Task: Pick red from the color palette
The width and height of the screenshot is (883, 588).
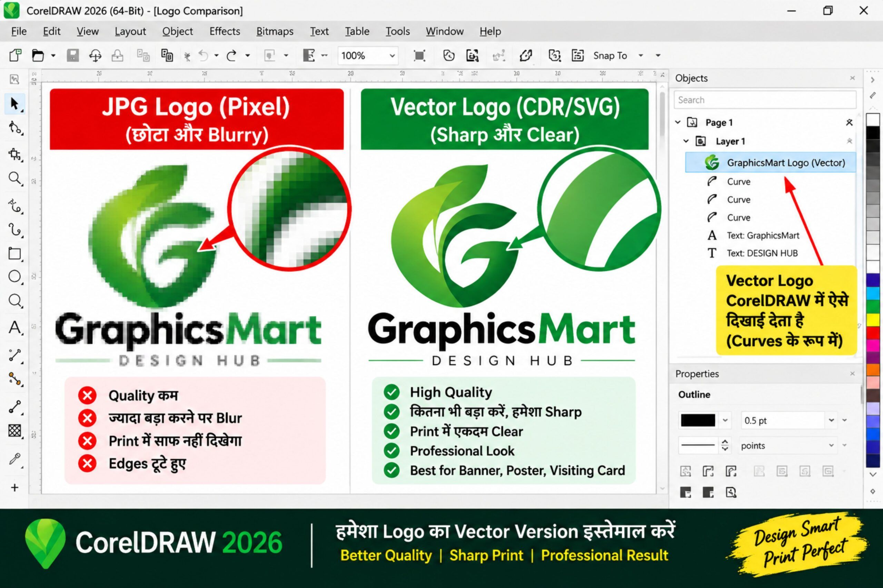Action: [873, 333]
